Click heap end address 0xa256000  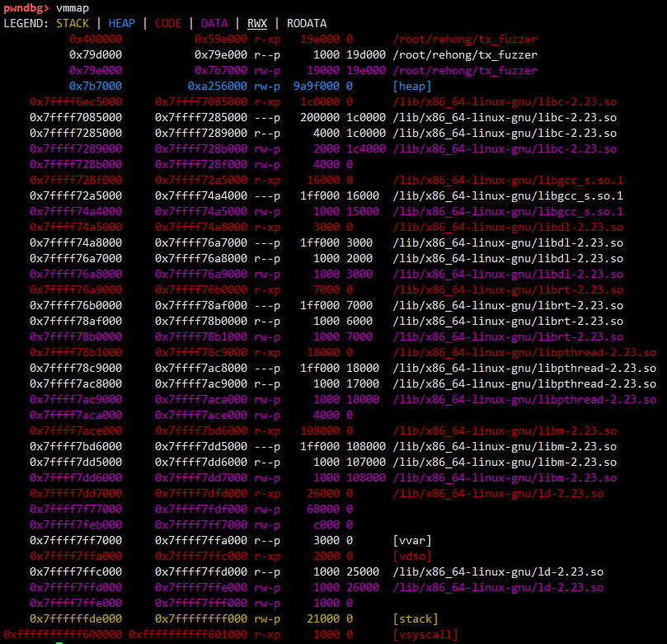point(218,87)
